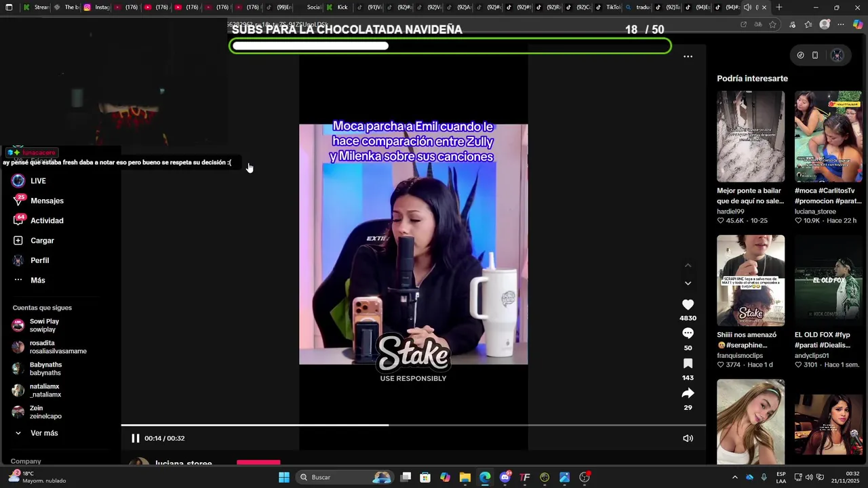This screenshot has width=868, height=488.
Task: Open author luciana_storee in suggestions
Action: (815, 211)
